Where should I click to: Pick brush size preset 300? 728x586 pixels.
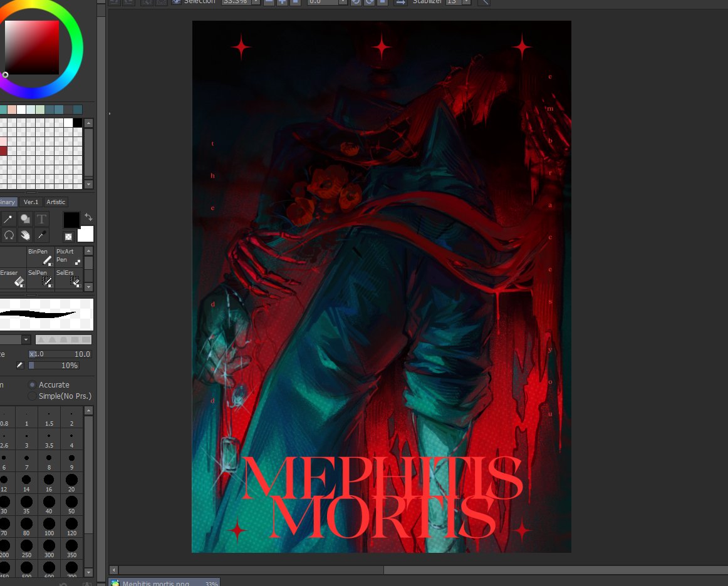49,549
